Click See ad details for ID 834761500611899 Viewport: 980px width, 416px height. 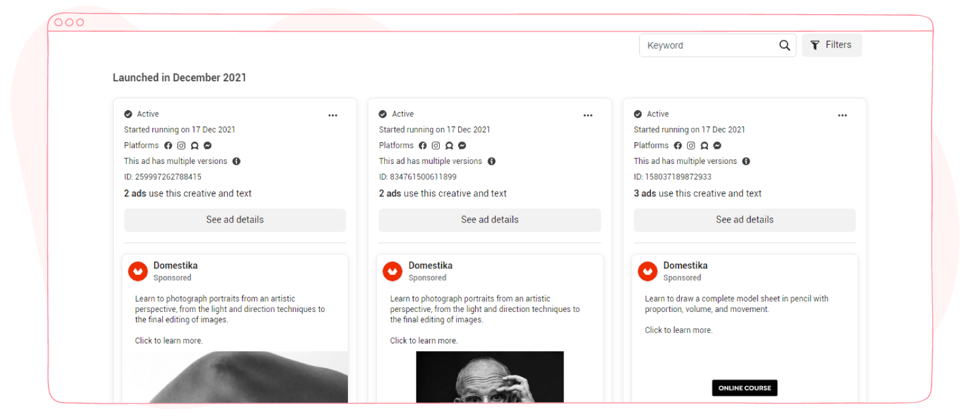tap(489, 220)
